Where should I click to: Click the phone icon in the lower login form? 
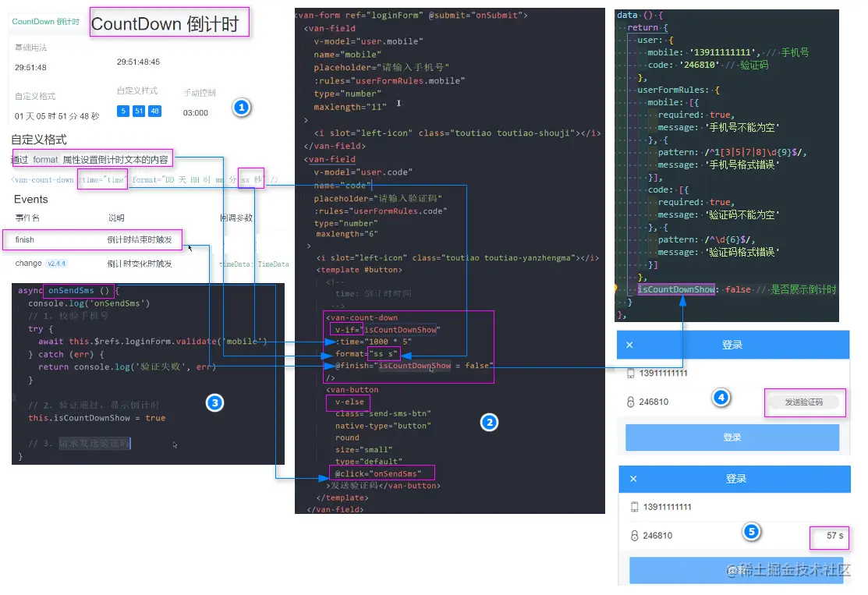point(634,507)
